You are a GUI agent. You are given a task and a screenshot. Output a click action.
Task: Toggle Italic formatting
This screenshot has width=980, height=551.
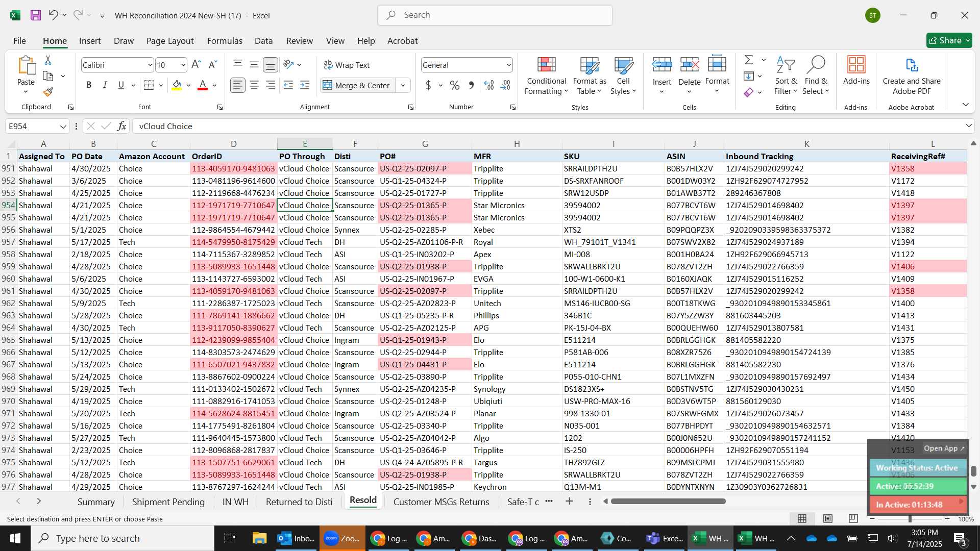(x=105, y=85)
